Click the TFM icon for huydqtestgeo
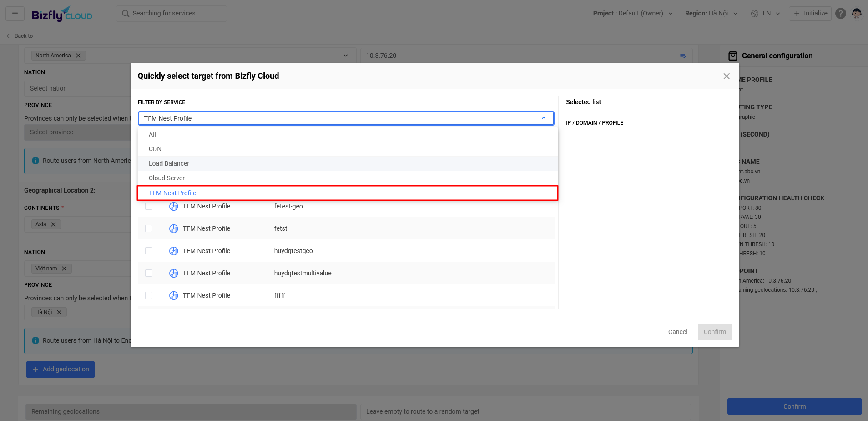 click(x=174, y=251)
